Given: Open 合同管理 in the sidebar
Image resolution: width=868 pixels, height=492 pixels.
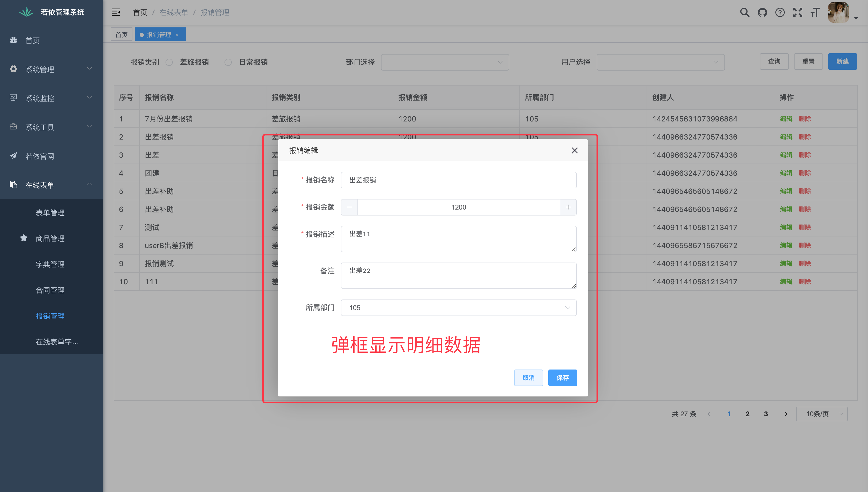Looking at the screenshot, I should (x=50, y=290).
